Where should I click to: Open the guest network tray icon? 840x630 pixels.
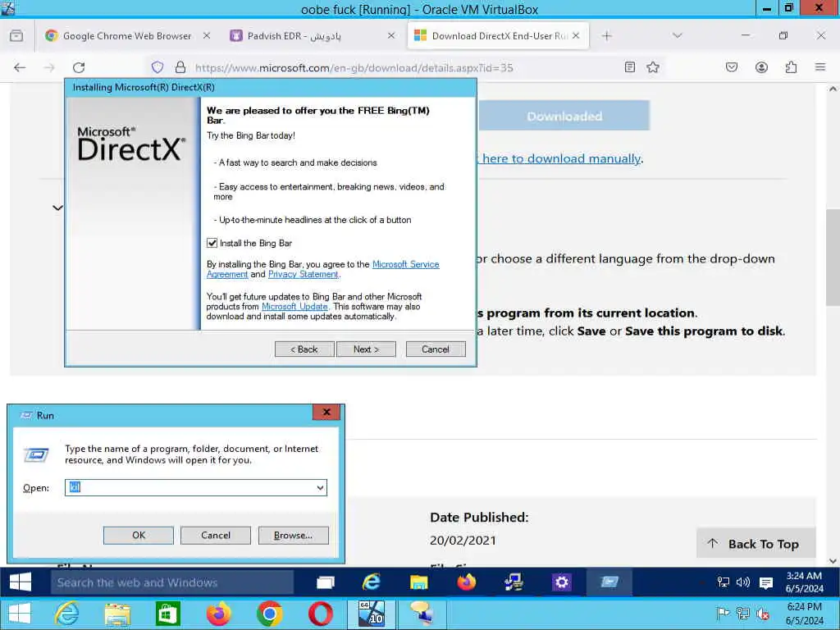pos(724,582)
